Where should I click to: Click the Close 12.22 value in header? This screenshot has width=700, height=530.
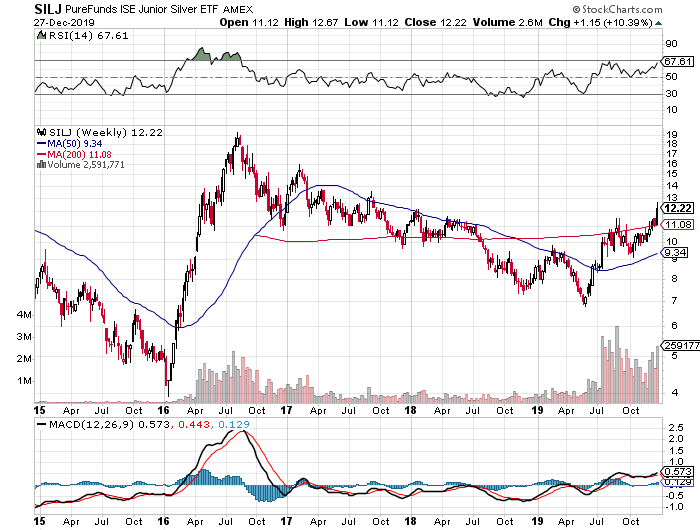(x=435, y=22)
